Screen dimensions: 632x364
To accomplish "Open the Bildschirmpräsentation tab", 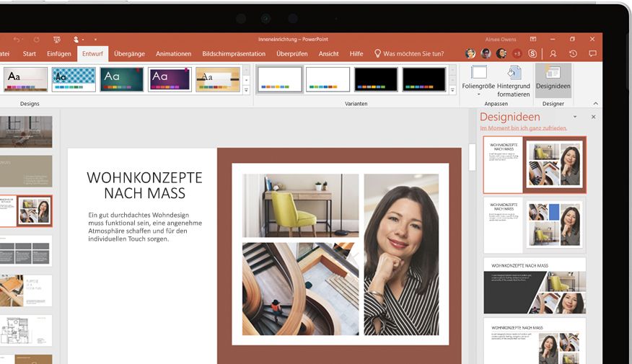I will [234, 53].
